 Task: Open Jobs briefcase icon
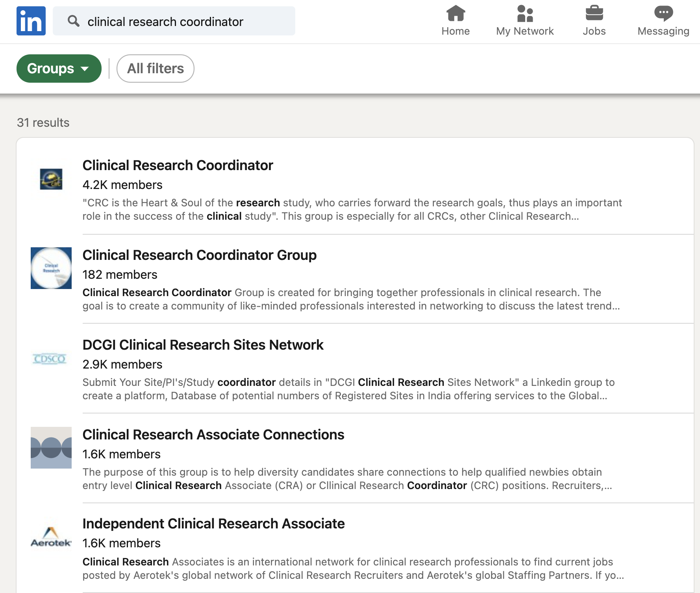(594, 13)
